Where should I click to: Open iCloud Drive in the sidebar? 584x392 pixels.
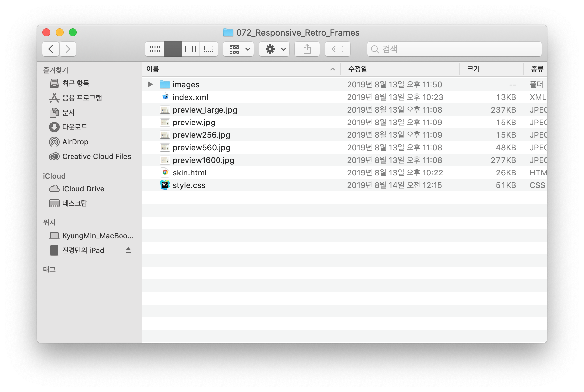point(89,189)
